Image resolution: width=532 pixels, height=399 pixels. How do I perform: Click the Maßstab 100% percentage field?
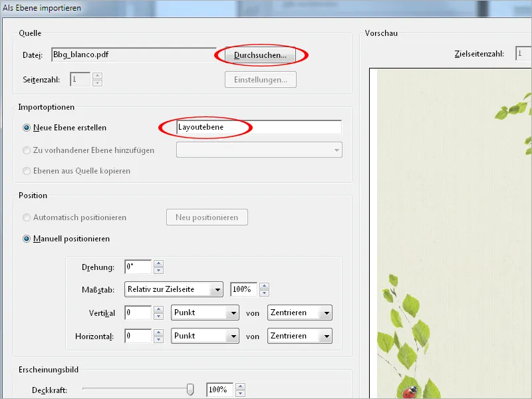coord(243,289)
